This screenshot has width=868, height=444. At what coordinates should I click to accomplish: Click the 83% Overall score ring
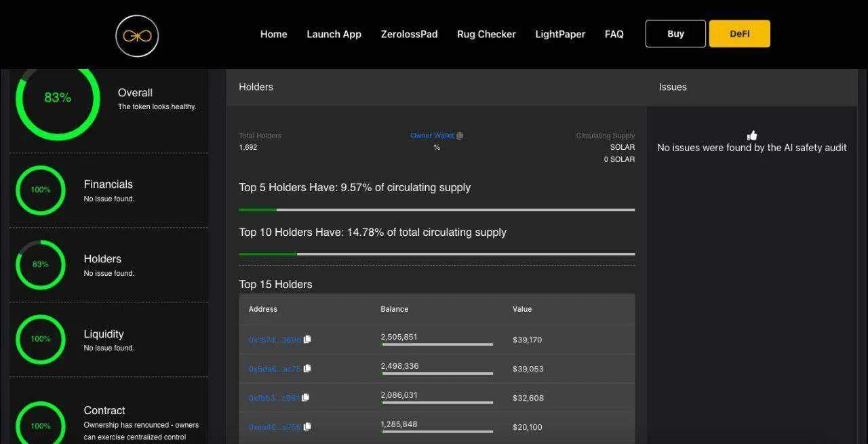[x=58, y=98]
